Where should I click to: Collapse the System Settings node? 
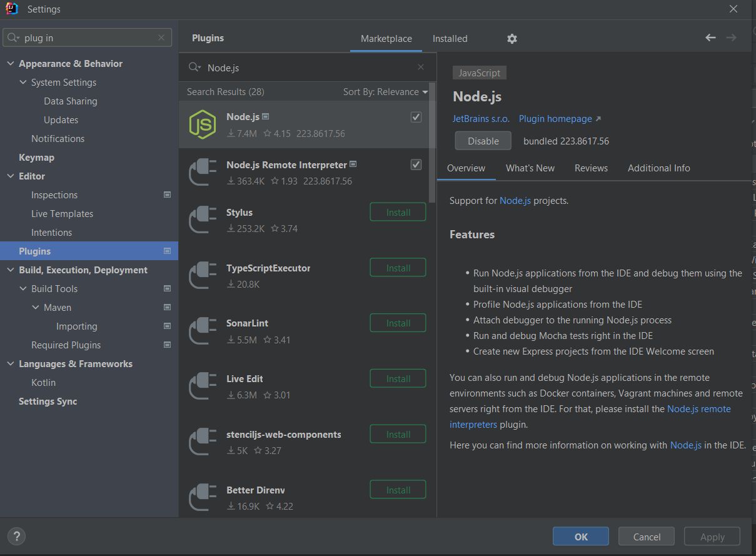click(x=23, y=83)
